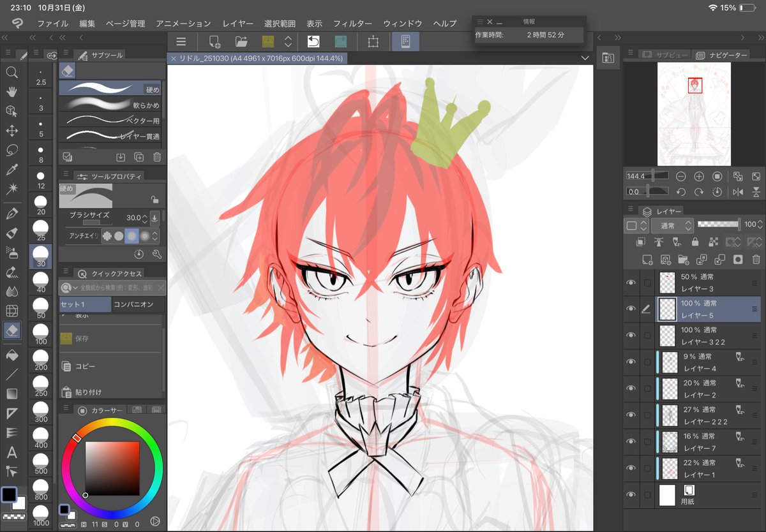The width and height of the screenshot is (766, 532).
Task: Toggle set as reference layer lighthouse icon
Action: coord(659,242)
